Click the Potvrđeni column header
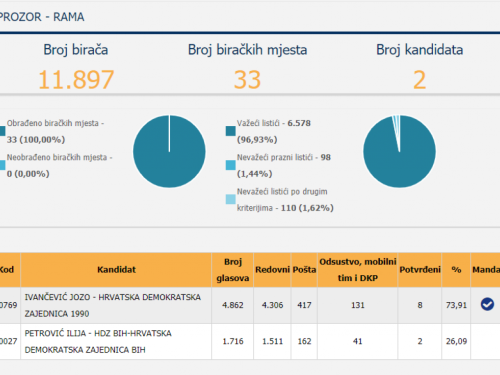 click(x=420, y=270)
